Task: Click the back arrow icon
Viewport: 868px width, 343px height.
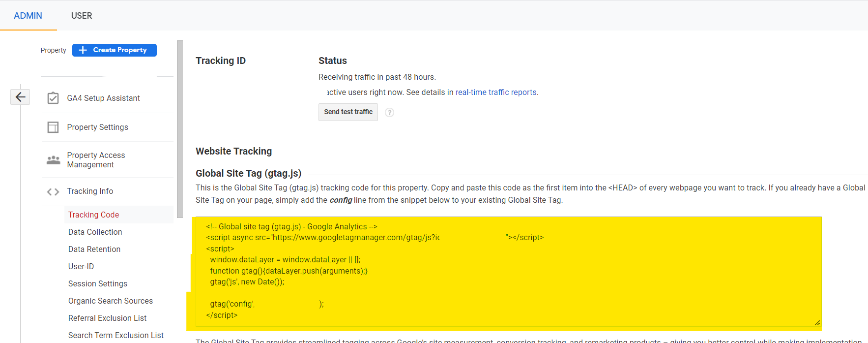Action: point(20,97)
